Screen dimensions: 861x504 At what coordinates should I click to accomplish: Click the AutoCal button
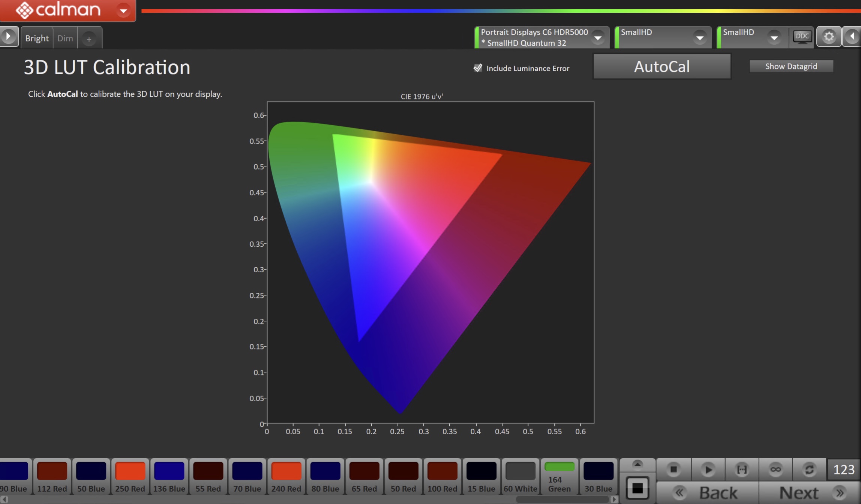coord(661,67)
